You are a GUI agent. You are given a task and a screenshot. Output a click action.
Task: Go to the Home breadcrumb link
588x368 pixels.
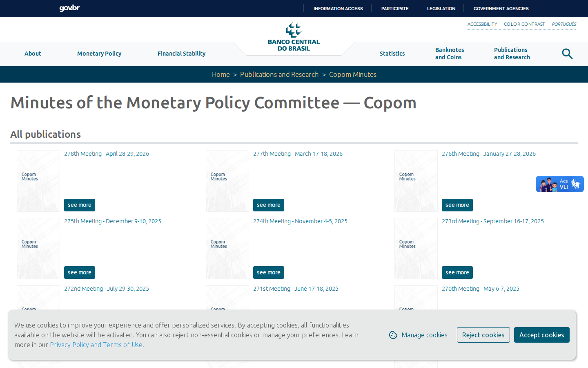(x=221, y=74)
